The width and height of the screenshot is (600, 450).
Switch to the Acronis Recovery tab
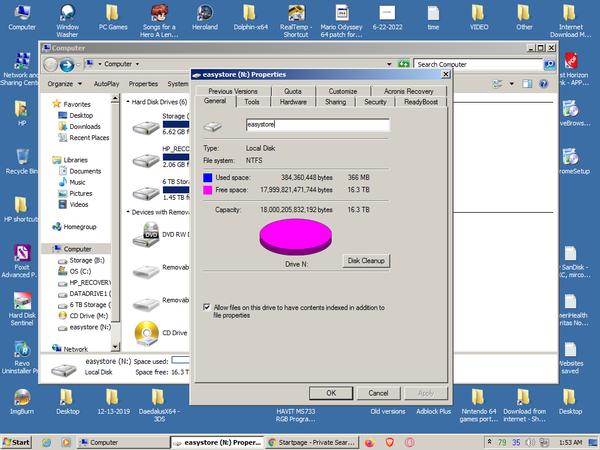[x=406, y=91]
